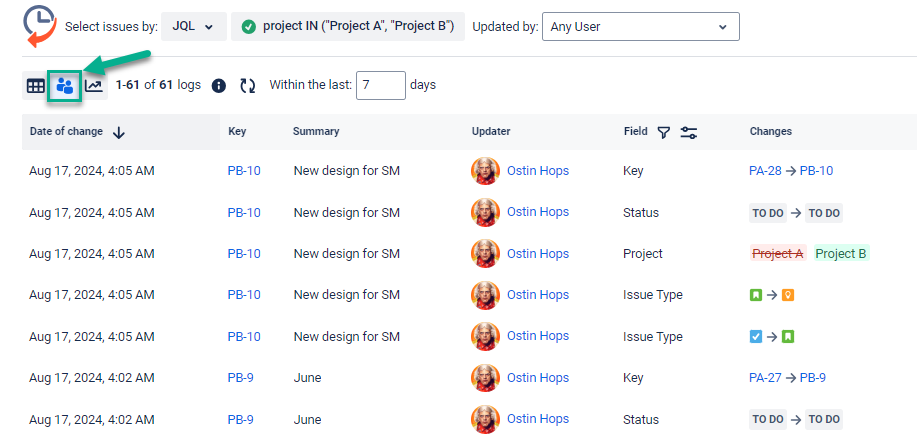Image resolution: width=917 pixels, height=435 pixels.
Task: Refresh the logs list
Action: 247,86
